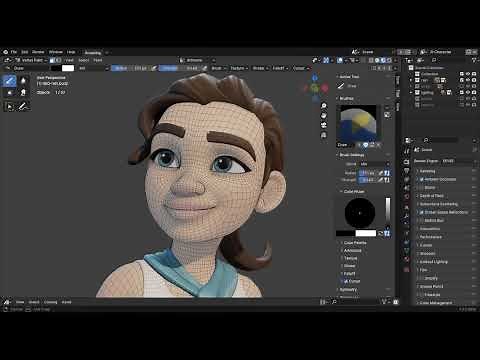Open the Brush popover dropdown in header
480x360 pixels.
tap(219, 68)
